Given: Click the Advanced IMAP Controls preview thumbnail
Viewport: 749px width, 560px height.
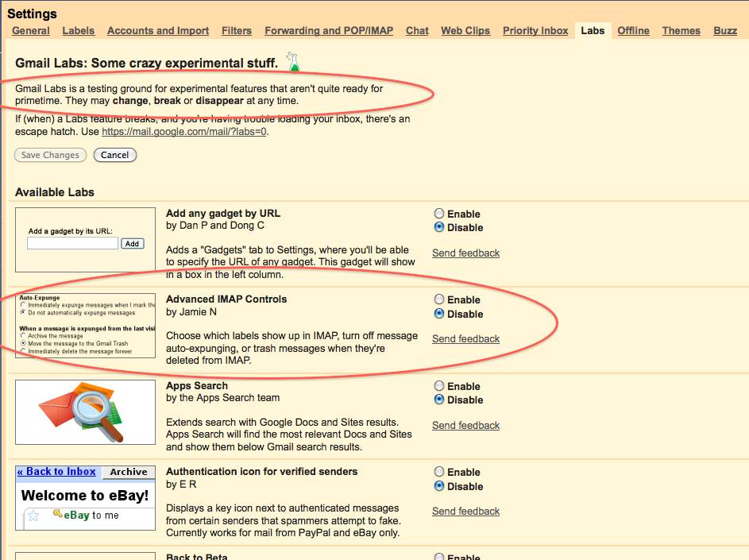Looking at the screenshot, I should pos(85,326).
